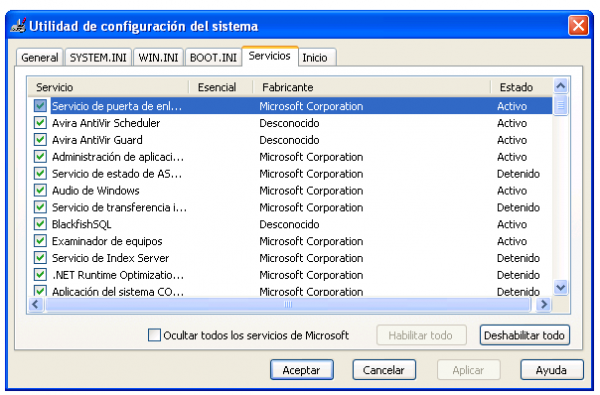Click the vertical scrollbar thumb

[x=561, y=105]
